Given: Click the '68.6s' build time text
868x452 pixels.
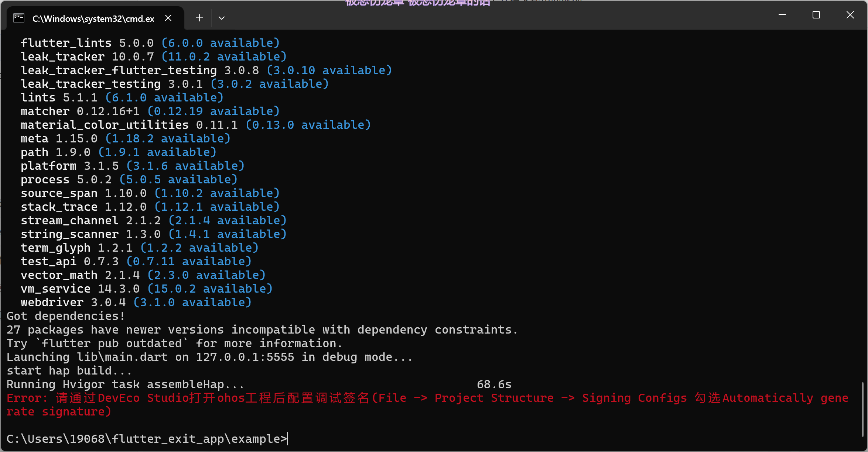Looking at the screenshot, I should [x=494, y=384].
